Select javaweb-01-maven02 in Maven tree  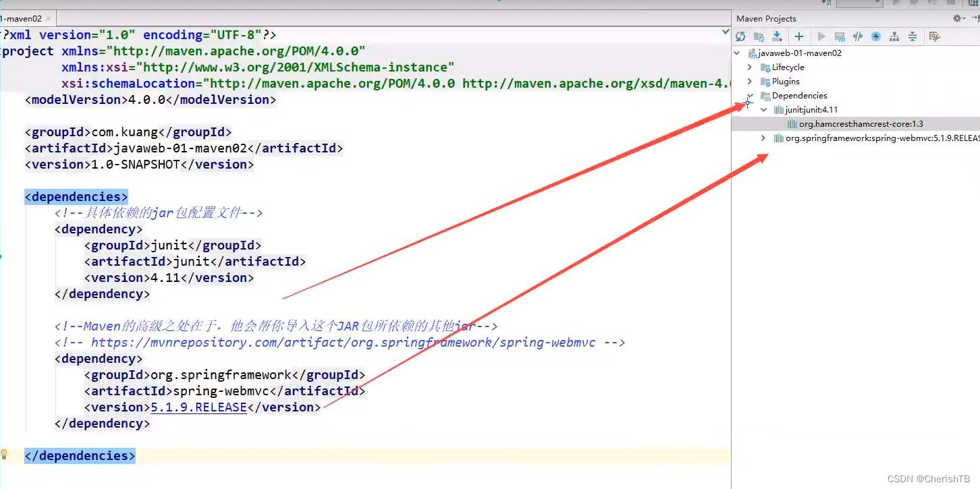pos(800,53)
